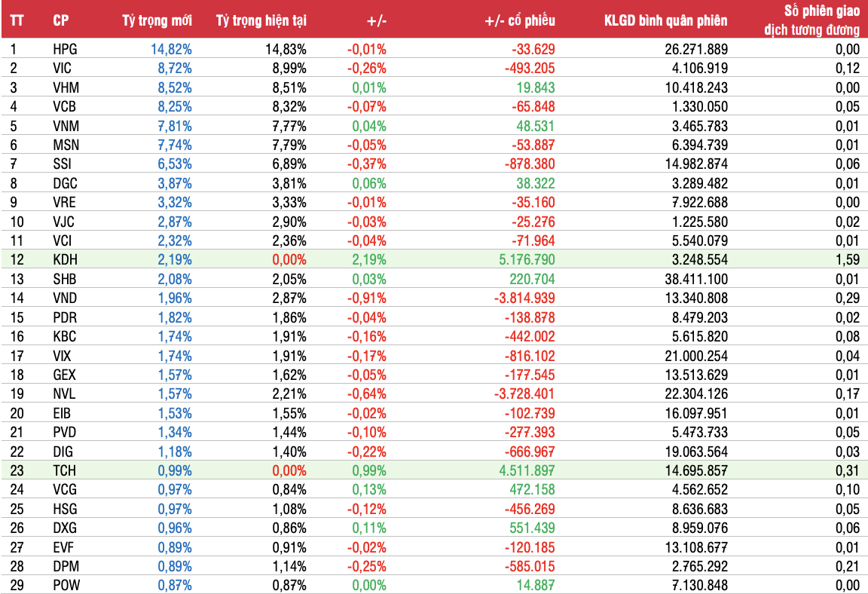Click VIC's current weight 8,99%
This screenshot has height=594, width=868.
(x=289, y=68)
